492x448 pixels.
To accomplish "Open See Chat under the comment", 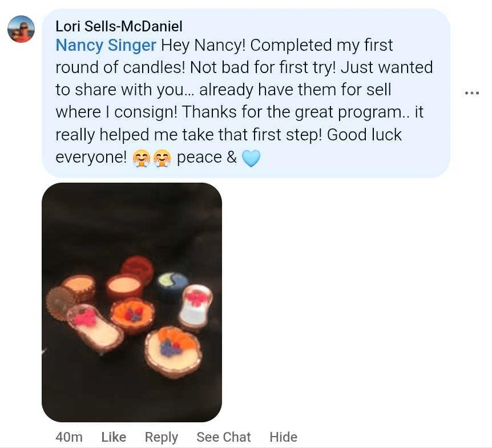I will pos(223,437).
